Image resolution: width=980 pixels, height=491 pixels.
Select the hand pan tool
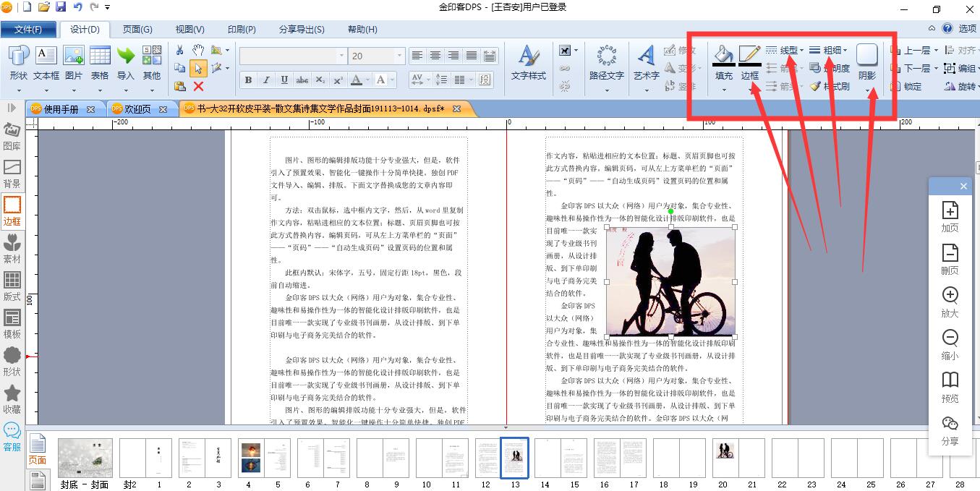(x=198, y=50)
